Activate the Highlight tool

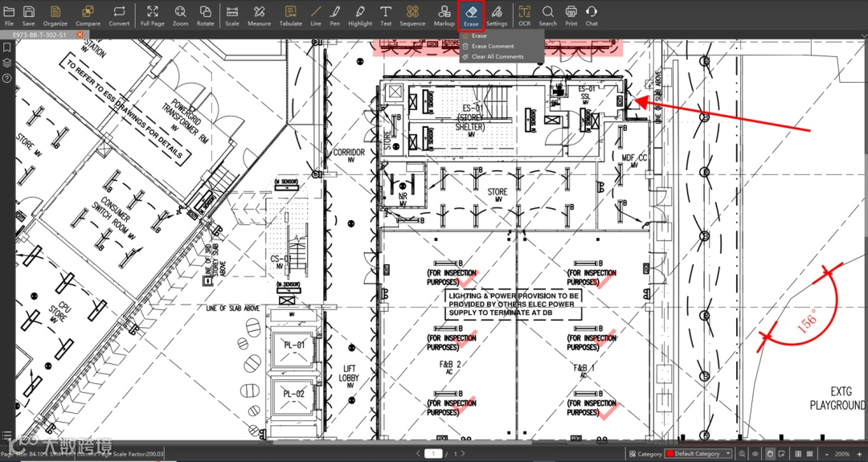tap(360, 15)
